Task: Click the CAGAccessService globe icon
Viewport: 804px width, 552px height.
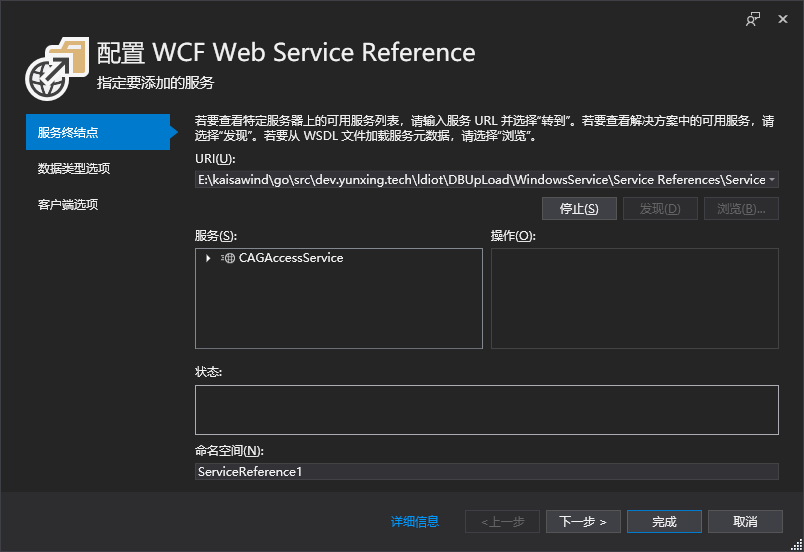Action: tap(229, 258)
